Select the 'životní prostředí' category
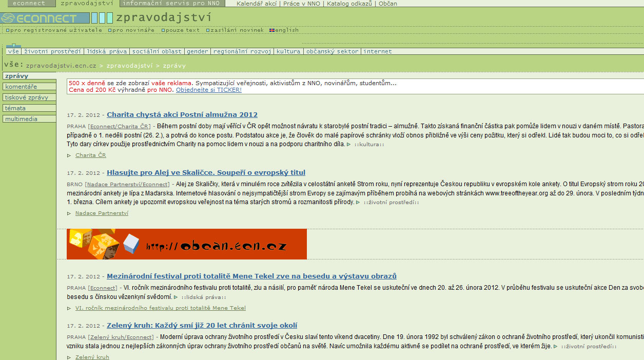The height and width of the screenshot is (360, 644). click(53, 51)
